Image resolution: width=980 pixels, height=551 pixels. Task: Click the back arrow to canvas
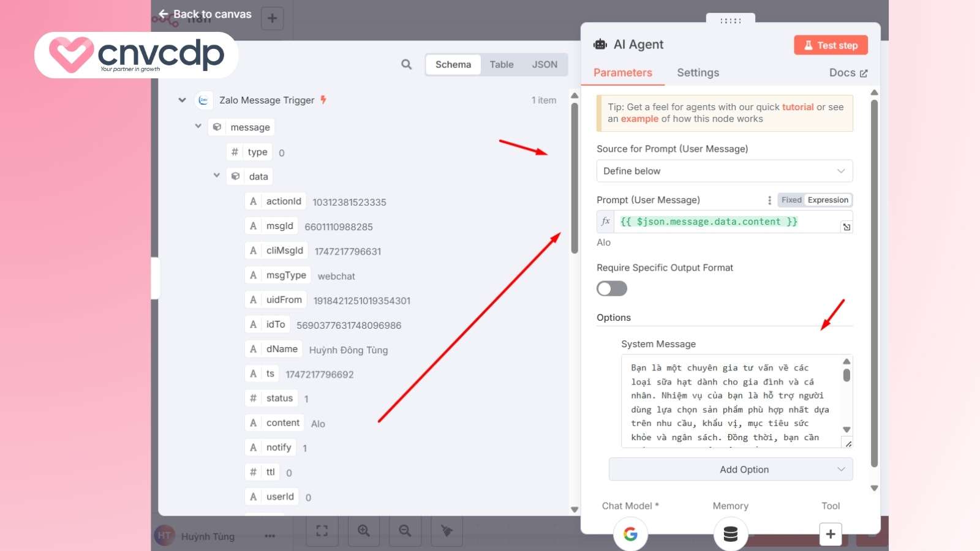(163, 13)
